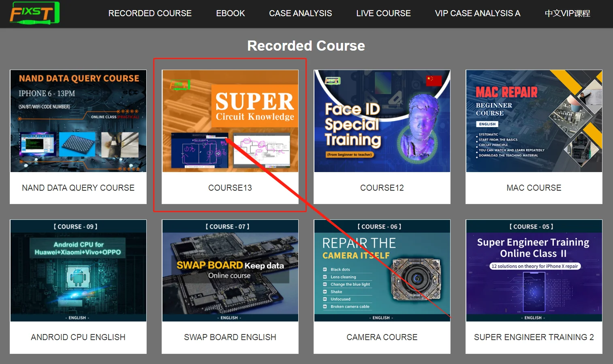Viewport: 613px width, 364px height.
Task: Open the CASE ANALYSIS menu item
Action: click(301, 13)
